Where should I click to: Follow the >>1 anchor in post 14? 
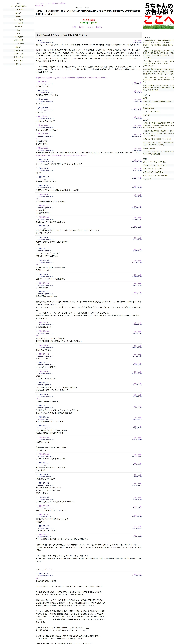pos(38,199)
